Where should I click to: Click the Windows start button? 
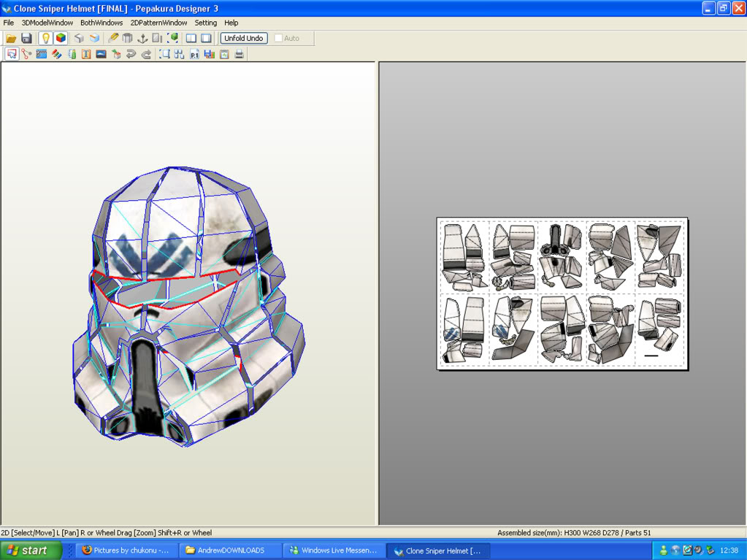pos(31,550)
